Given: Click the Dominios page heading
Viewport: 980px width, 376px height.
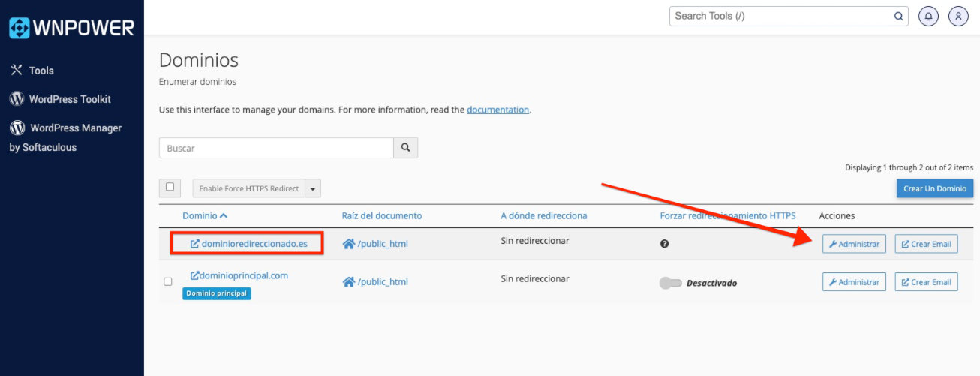Looking at the screenshot, I should click(x=199, y=60).
